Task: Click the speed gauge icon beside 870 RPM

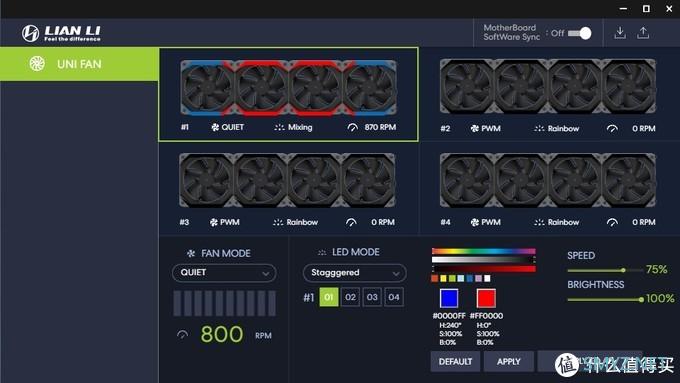Action: pyautogui.click(x=353, y=127)
